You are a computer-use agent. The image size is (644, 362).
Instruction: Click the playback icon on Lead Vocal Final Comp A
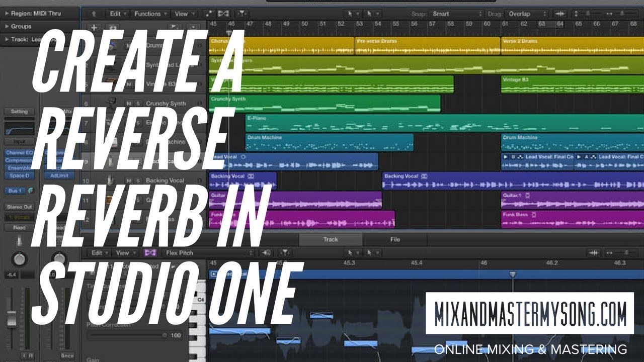click(x=579, y=157)
